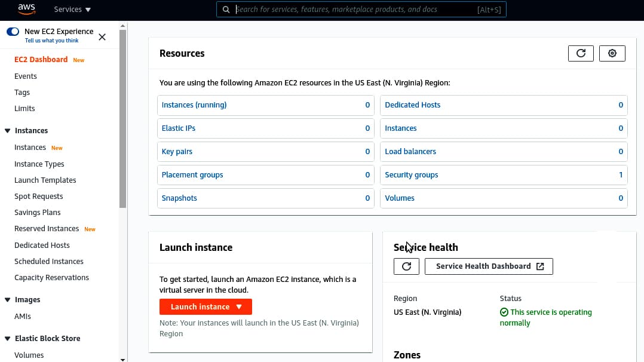Open Tags in the sidebar
The height and width of the screenshot is (362, 644).
pos(22,93)
